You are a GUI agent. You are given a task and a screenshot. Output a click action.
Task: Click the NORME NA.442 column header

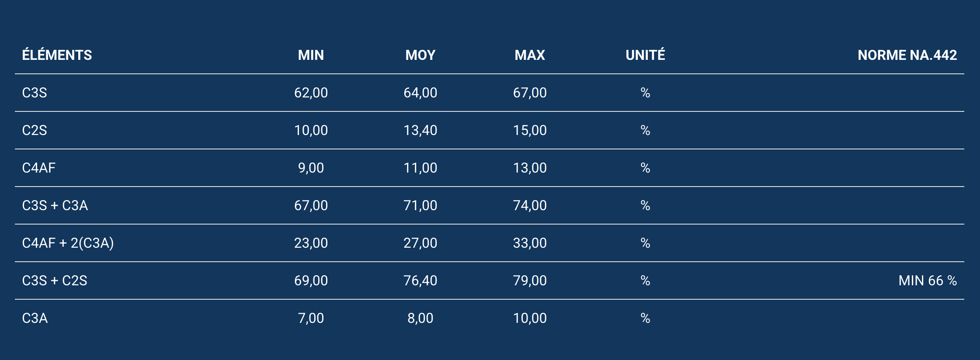(x=907, y=55)
